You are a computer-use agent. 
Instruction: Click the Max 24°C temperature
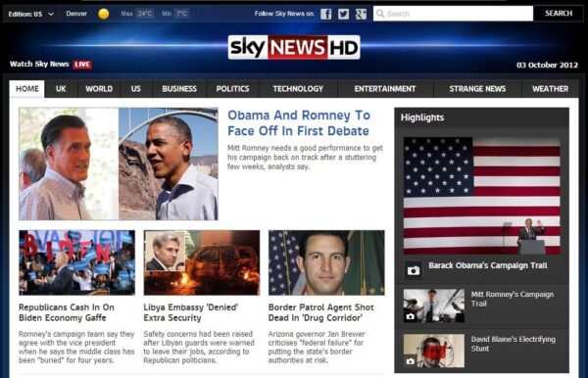point(137,14)
